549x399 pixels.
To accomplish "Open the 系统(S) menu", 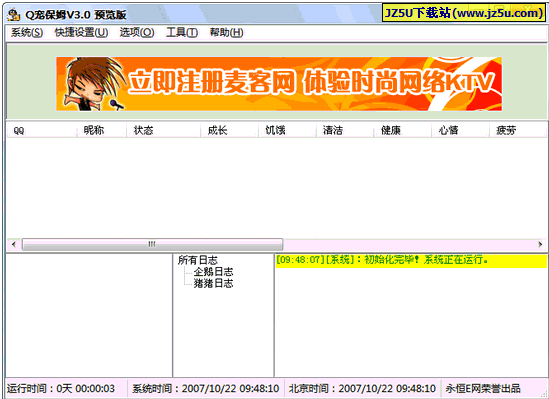I will tap(27, 33).
